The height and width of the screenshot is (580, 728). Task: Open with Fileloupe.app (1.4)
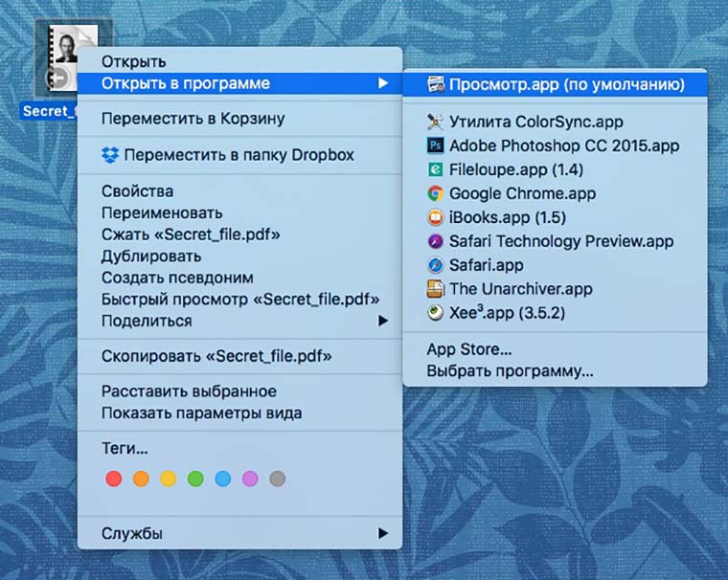(555, 169)
